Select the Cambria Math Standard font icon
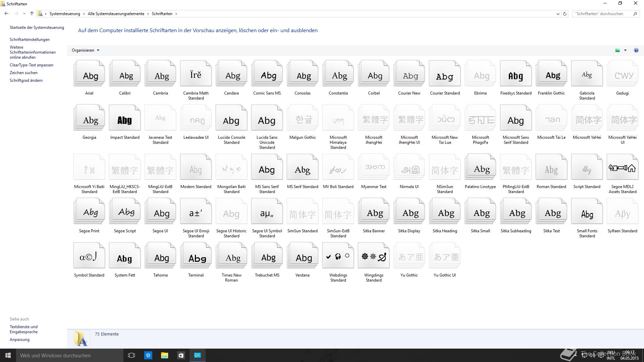This screenshot has height=362, width=644. (196, 73)
